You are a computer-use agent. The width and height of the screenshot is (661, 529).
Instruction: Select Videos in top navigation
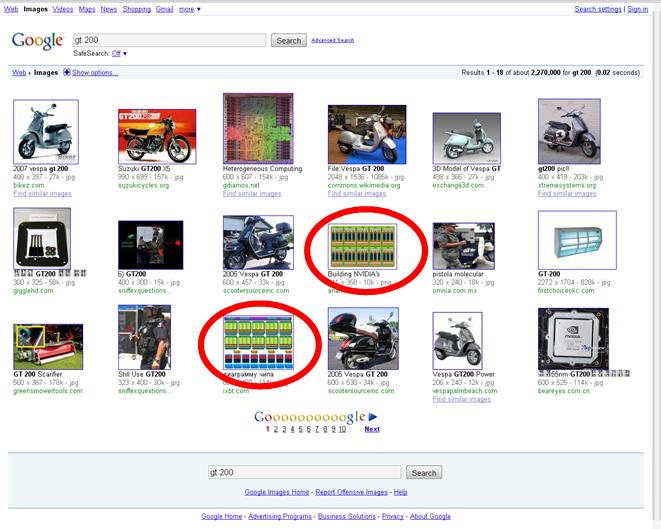(x=63, y=9)
